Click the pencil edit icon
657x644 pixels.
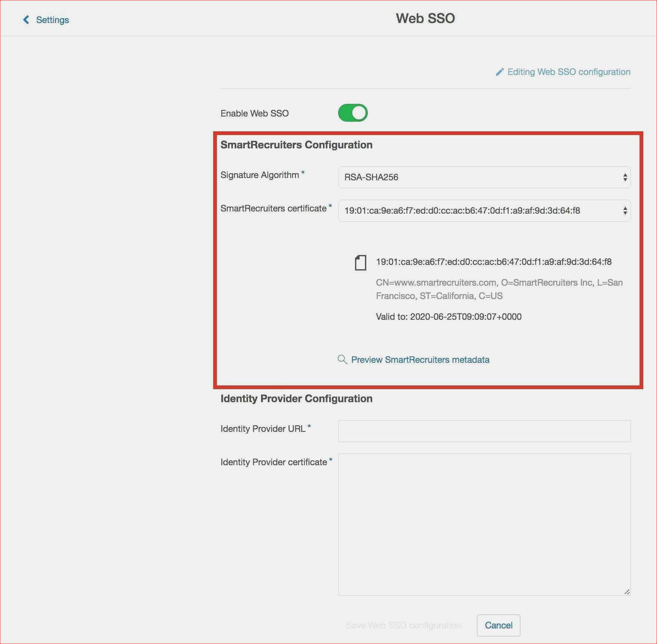pyautogui.click(x=499, y=72)
